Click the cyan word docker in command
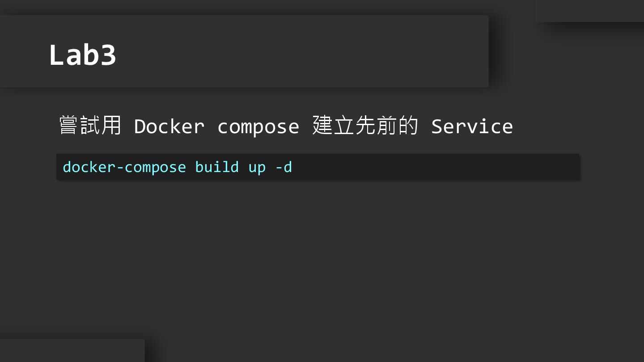This screenshot has height=362, width=644. pyautogui.click(x=89, y=167)
